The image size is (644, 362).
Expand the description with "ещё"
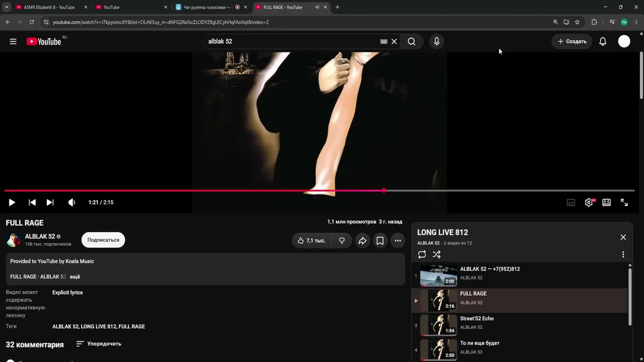75,277
